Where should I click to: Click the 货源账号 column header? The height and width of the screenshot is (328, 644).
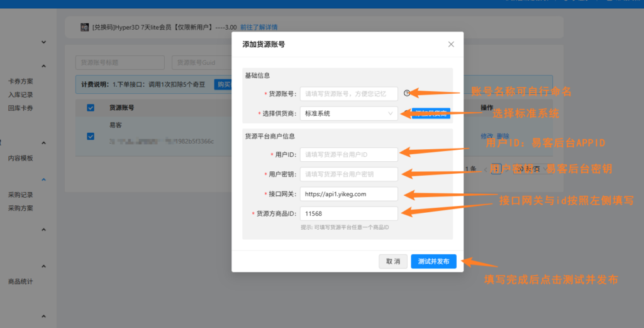click(x=121, y=108)
